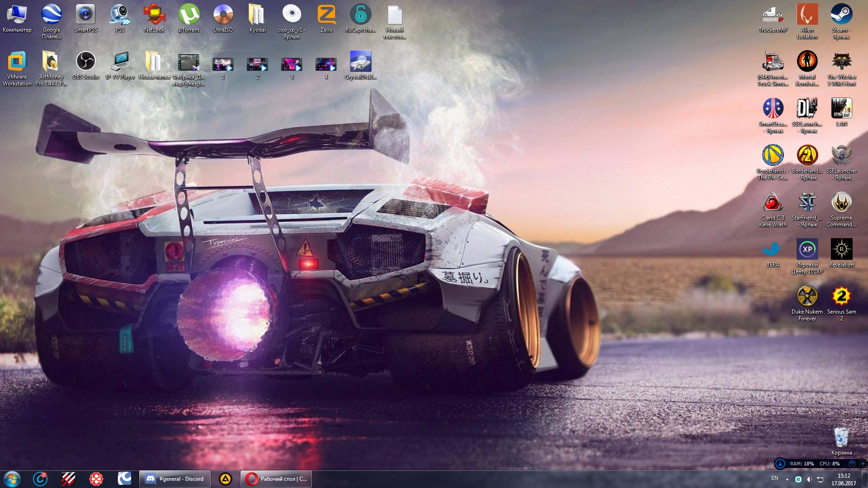Select the Borderlands 2 shortcut

click(x=807, y=162)
